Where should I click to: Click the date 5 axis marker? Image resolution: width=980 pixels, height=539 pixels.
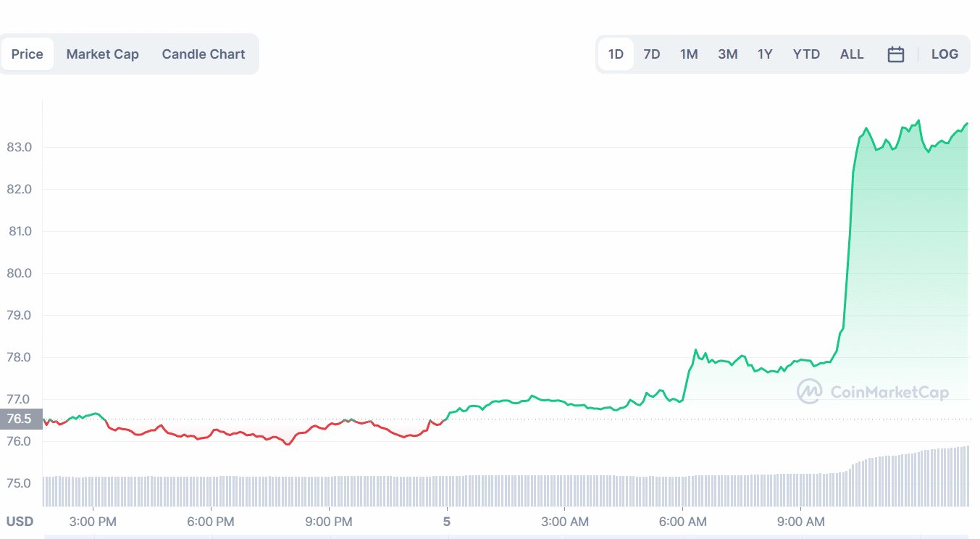(x=447, y=522)
